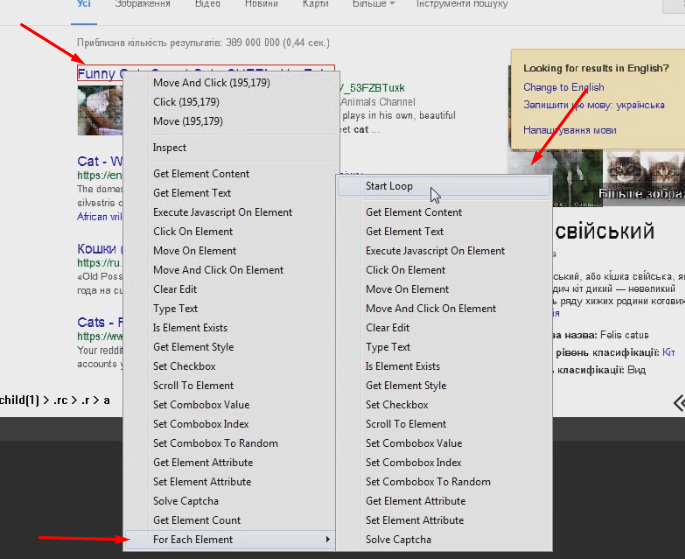685x559 pixels.
Task: Pick the Get Element Count menu entry
Action: (x=197, y=520)
